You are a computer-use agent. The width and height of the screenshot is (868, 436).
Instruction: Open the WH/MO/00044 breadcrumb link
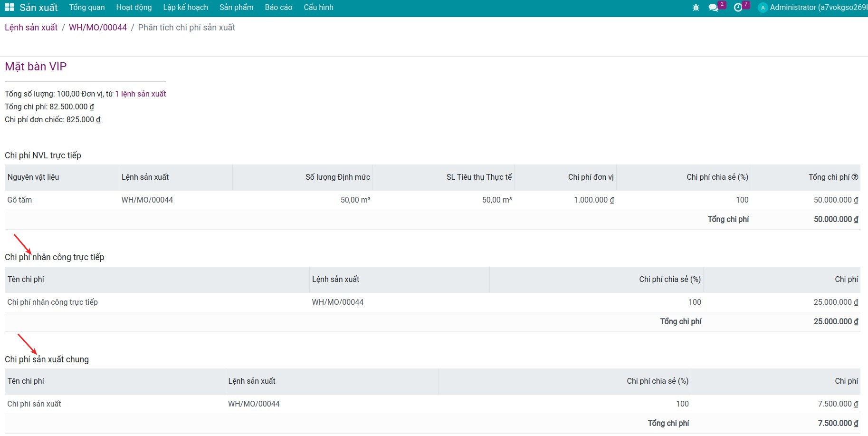[98, 28]
